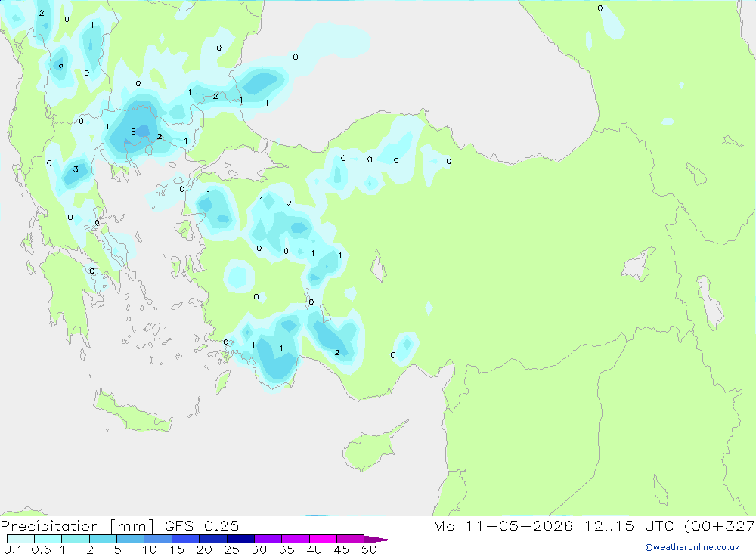The image size is (756, 554).
Task: Click the '10' legend scale label
Action: (150, 549)
